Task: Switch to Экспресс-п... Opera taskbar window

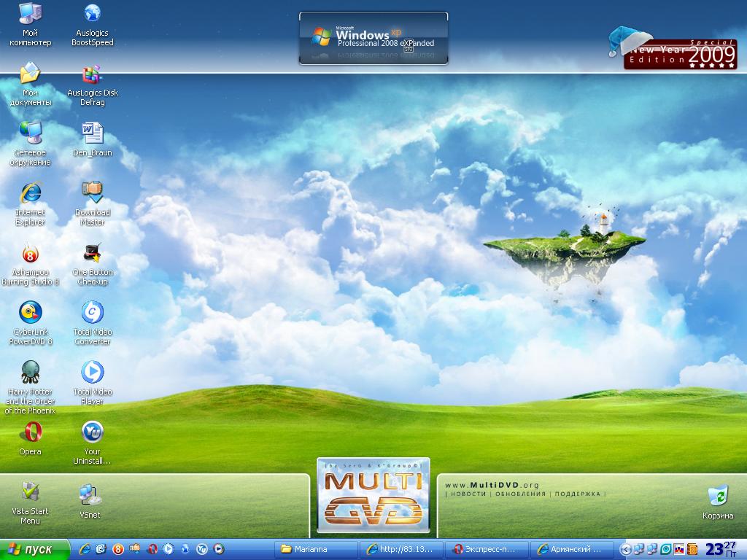Action: pyautogui.click(x=487, y=550)
